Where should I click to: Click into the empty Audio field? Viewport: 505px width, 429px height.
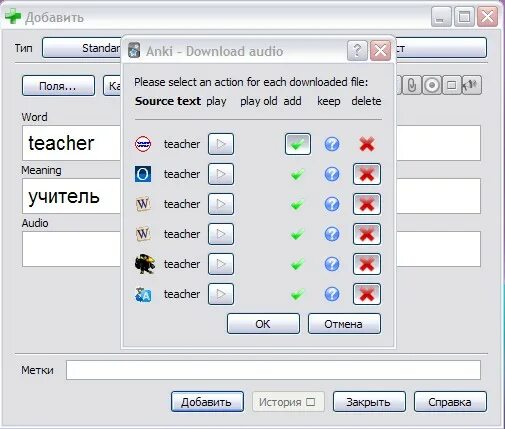pyautogui.click(x=71, y=249)
